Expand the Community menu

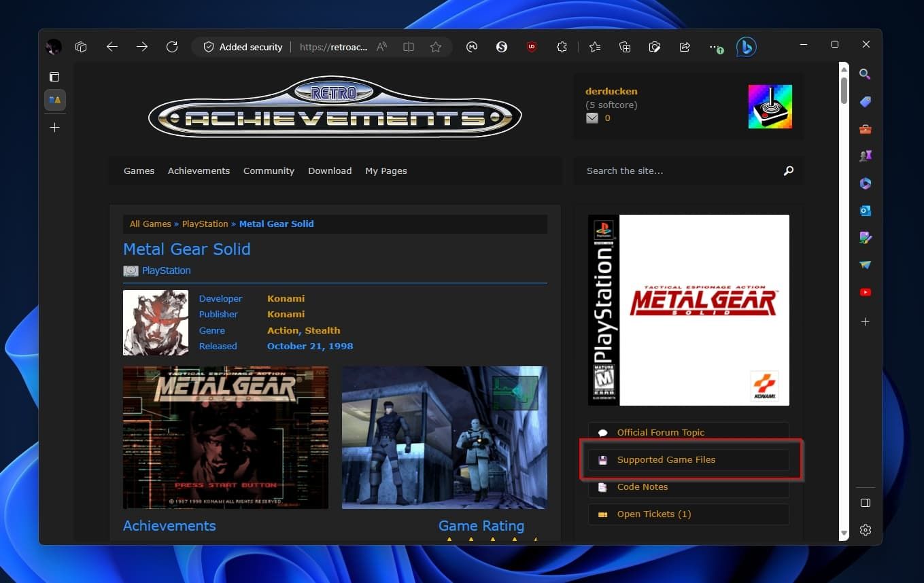(269, 171)
